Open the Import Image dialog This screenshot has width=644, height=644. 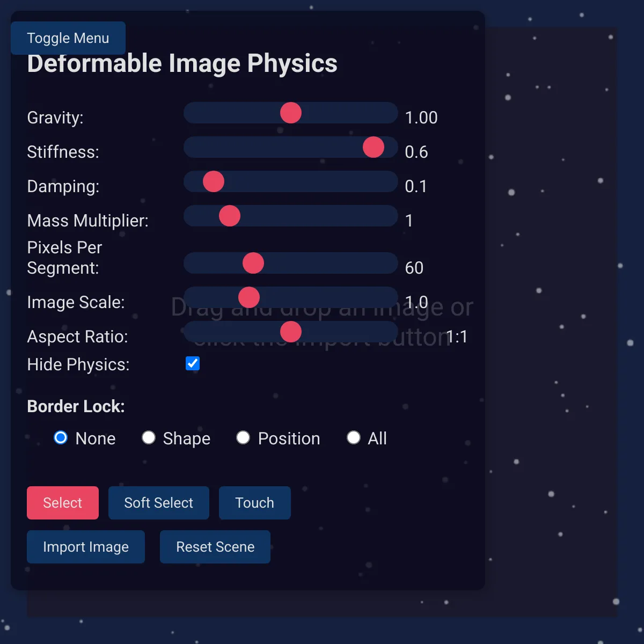pyautogui.click(x=86, y=547)
